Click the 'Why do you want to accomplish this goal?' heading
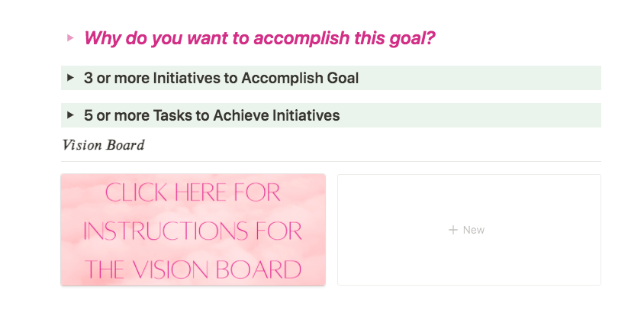 (259, 37)
